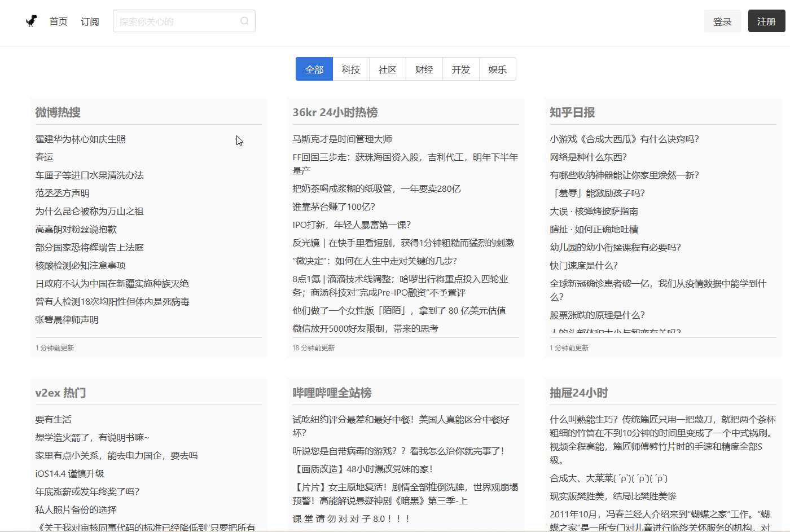790x532 pixels.
Task: Open v2ex post 年底涨薪或发年终奖了吗
Action: click(87, 492)
